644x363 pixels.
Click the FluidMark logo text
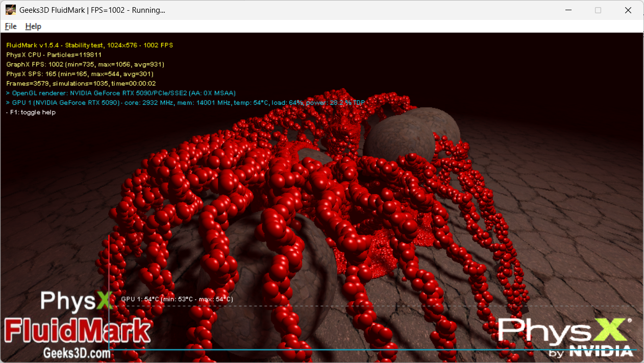(x=78, y=330)
